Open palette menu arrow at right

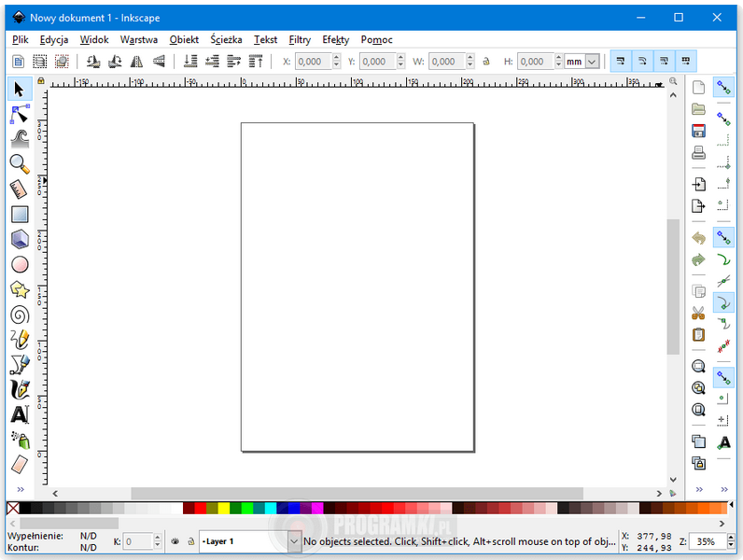click(731, 505)
